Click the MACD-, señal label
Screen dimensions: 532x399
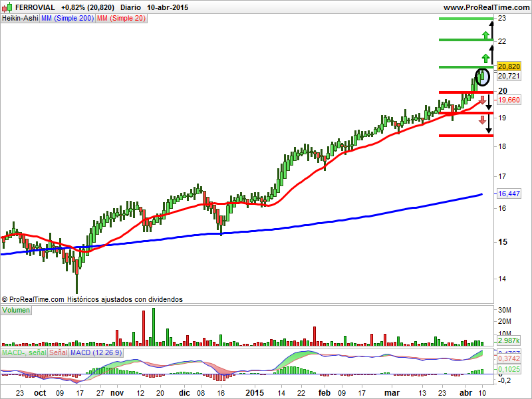[24, 353]
